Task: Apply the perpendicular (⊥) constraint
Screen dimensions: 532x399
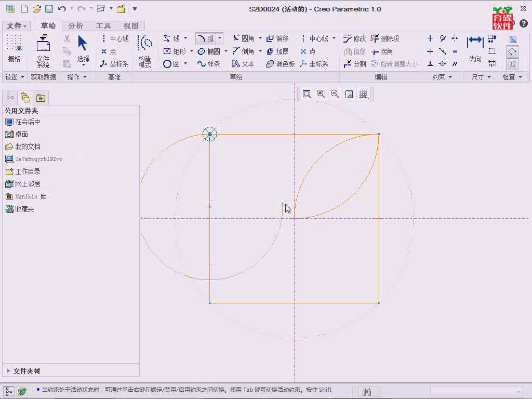Action: pyautogui.click(x=430, y=64)
